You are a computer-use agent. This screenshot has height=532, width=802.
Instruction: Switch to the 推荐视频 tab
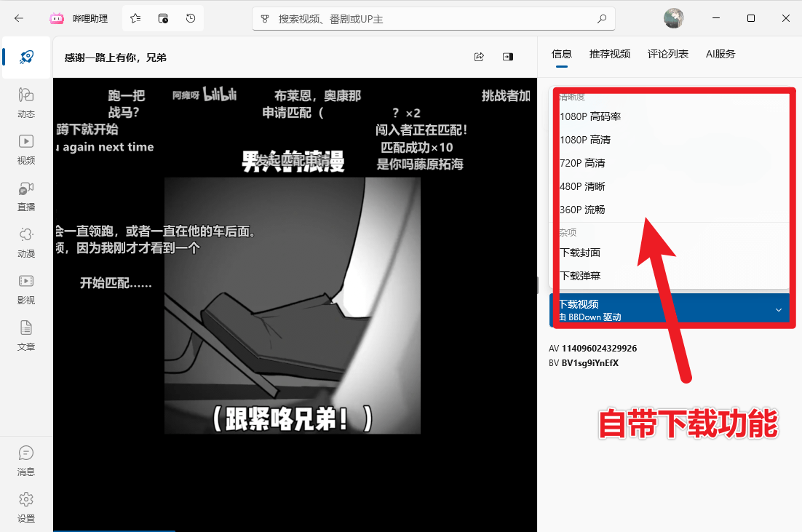tap(610, 54)
